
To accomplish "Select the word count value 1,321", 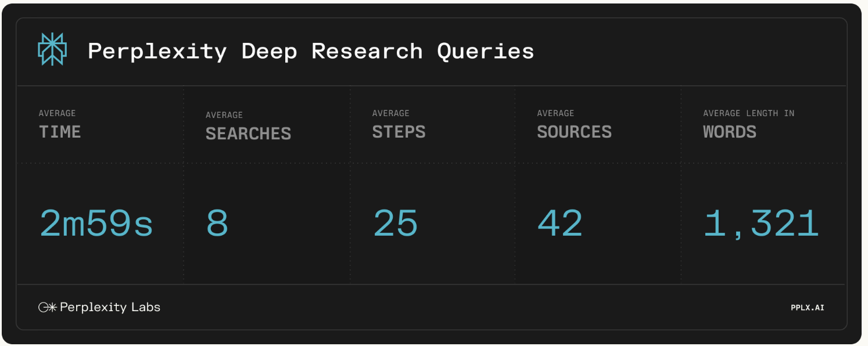I will point(761,225).
